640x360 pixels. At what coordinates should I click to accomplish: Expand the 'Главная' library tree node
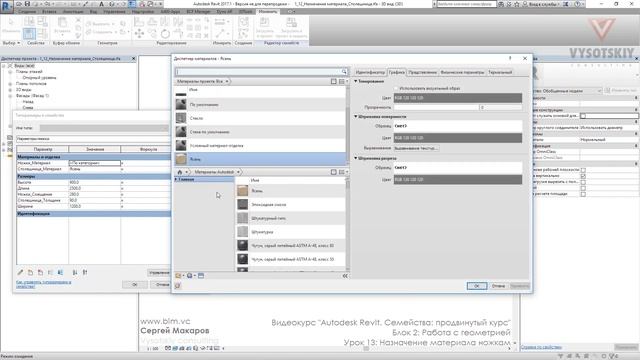[176, 179]
